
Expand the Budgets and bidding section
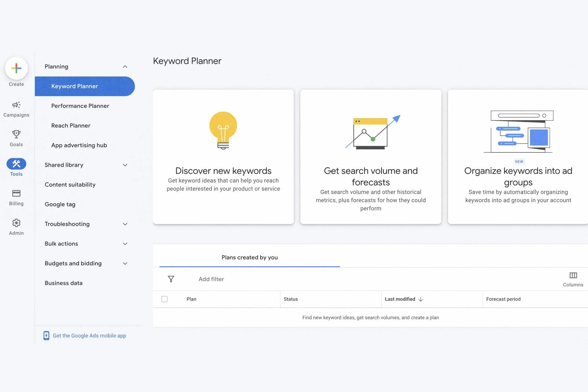125,263
